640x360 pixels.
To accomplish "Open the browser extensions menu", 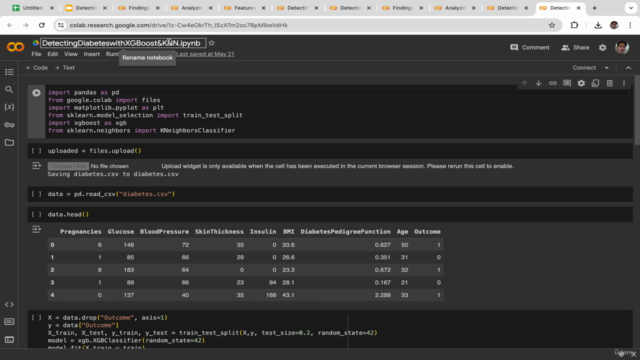I will [x=574, y=25].
